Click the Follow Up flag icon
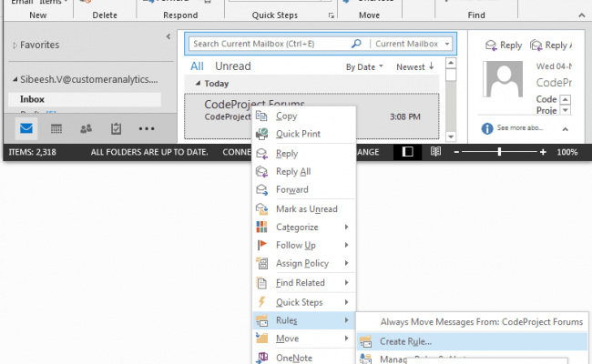This screenshot has width=592, height=364. [261, 245]
